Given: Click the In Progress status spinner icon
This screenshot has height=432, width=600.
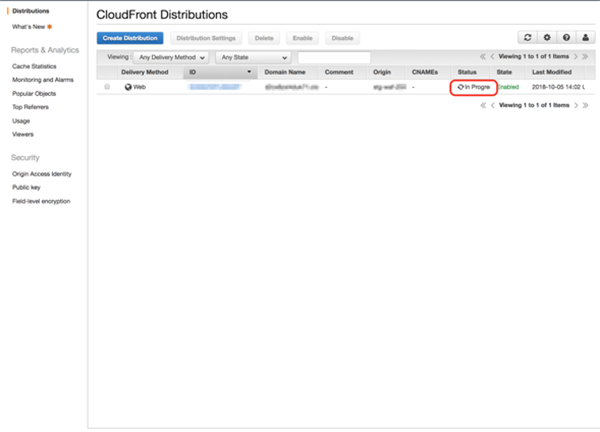Looking at the screenshot, I should 461,87.
